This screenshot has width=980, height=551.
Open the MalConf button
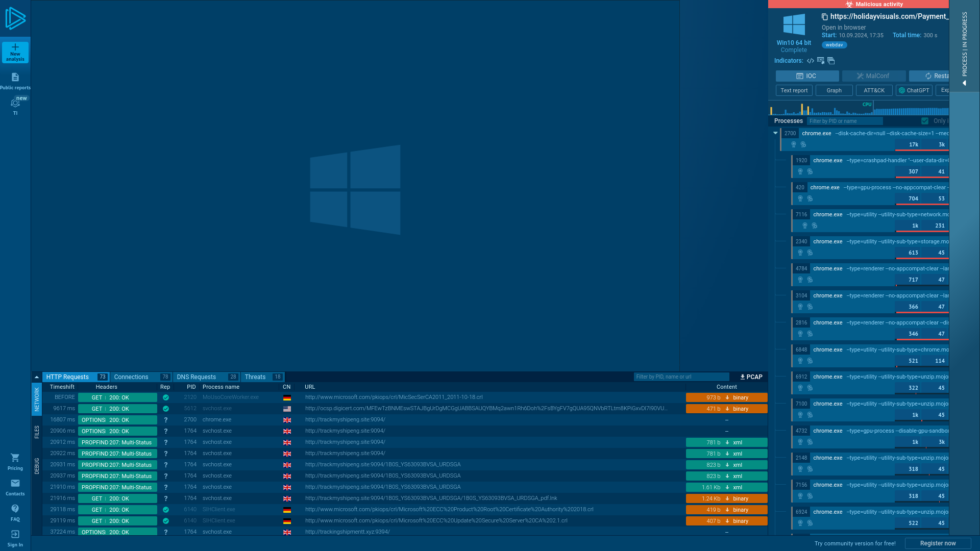point(874,76)
